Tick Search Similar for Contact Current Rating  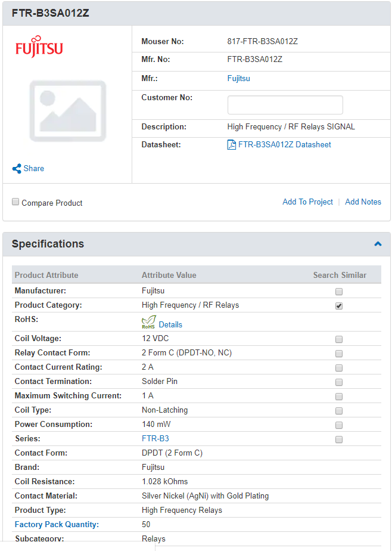point(338,368)
